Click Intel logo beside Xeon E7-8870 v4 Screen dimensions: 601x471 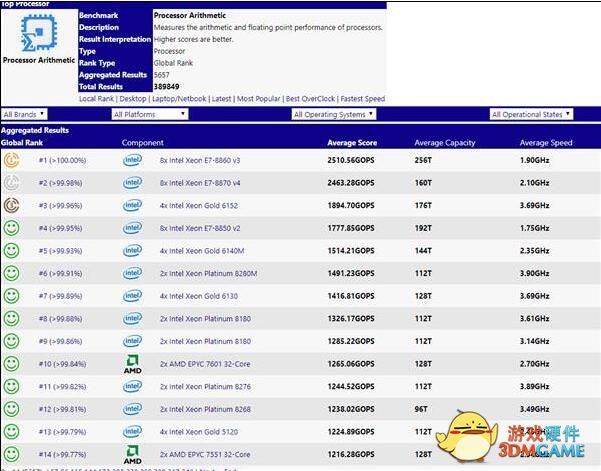click(x=132, y=182)
